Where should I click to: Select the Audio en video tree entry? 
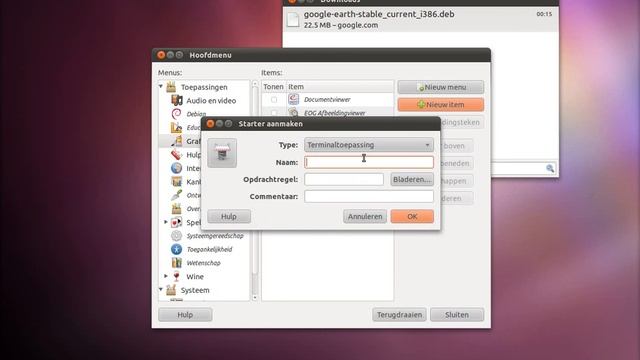point(211,100)
